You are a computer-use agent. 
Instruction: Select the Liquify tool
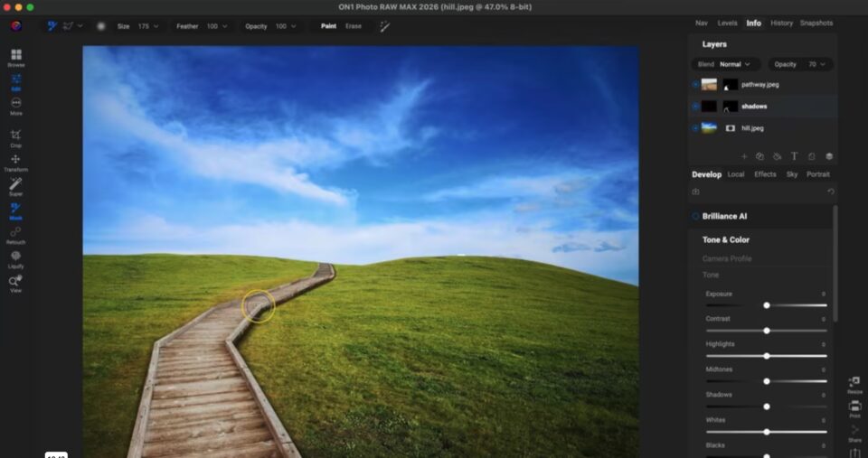pyautogui.click(x=16, y=259)
